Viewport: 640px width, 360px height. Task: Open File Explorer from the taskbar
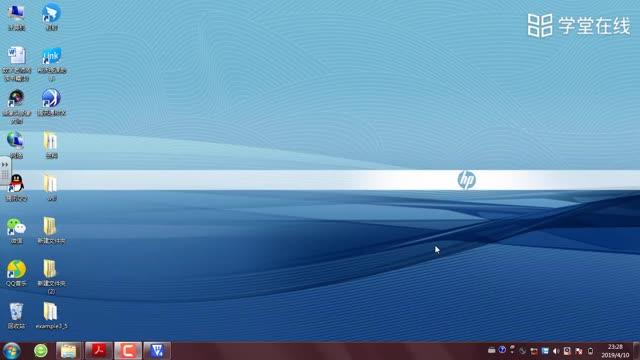point(69,351)
